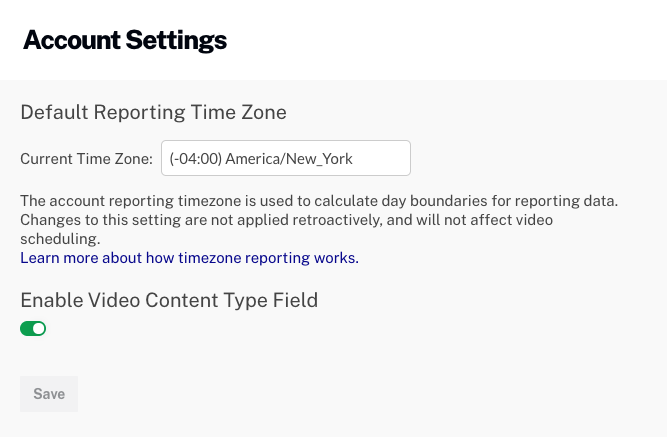Click the white knob of the green switch
667x437 pixels.
[x=39, y=328]
